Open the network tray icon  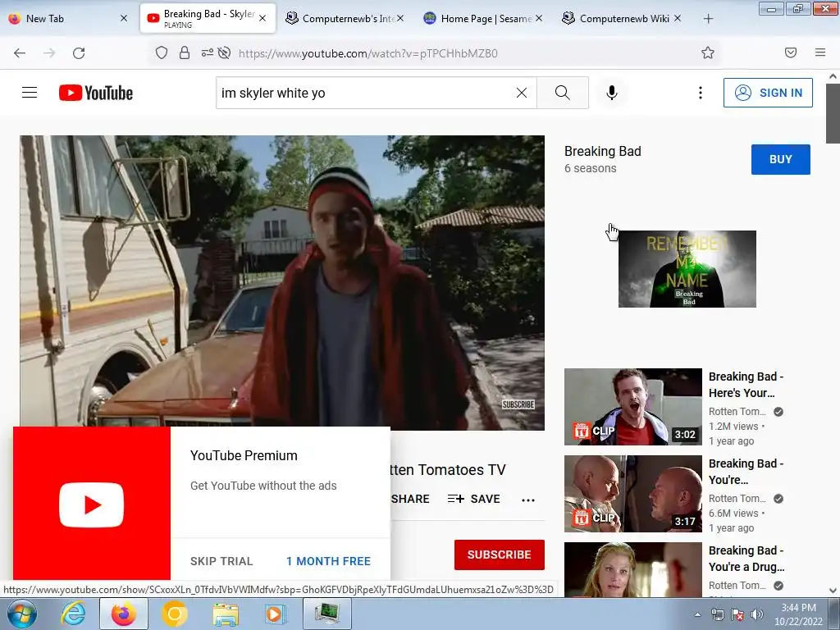pyautogui.click(x=717, y=614)
